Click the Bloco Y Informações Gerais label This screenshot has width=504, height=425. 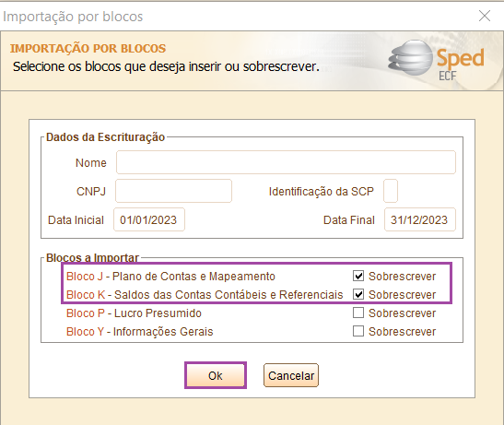(139, 331)
